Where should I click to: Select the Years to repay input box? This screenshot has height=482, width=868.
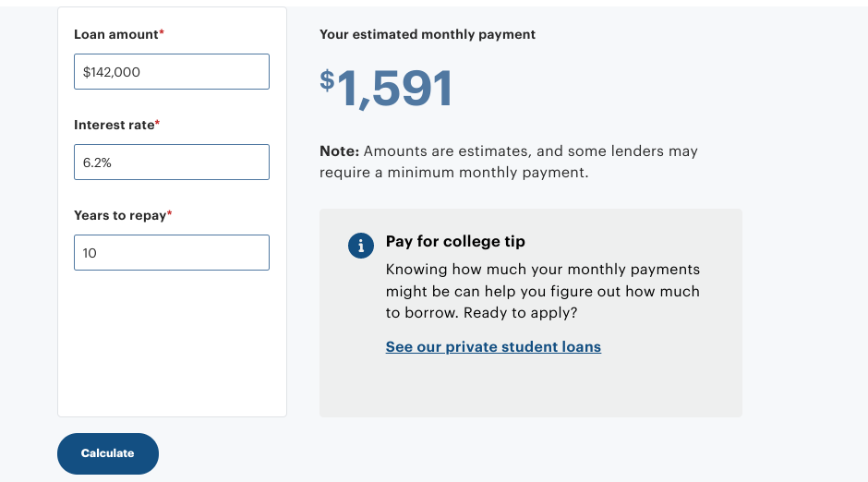click(x=172, y=253)
